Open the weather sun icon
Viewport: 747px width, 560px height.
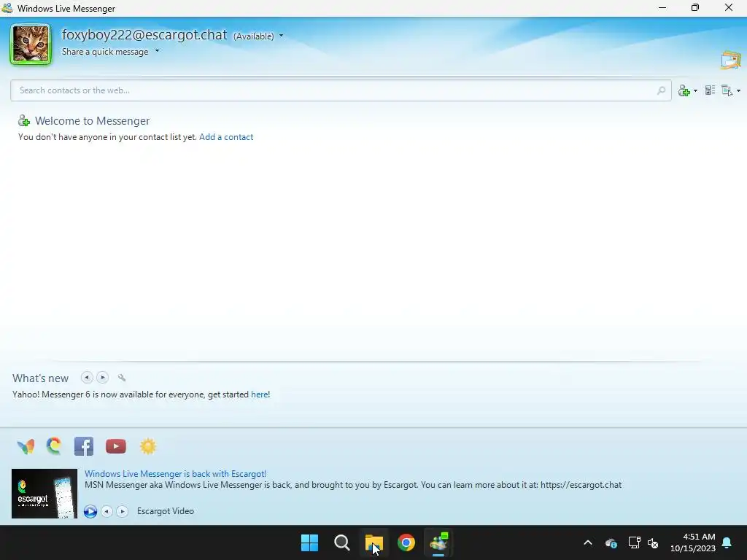tap(148, 446)
